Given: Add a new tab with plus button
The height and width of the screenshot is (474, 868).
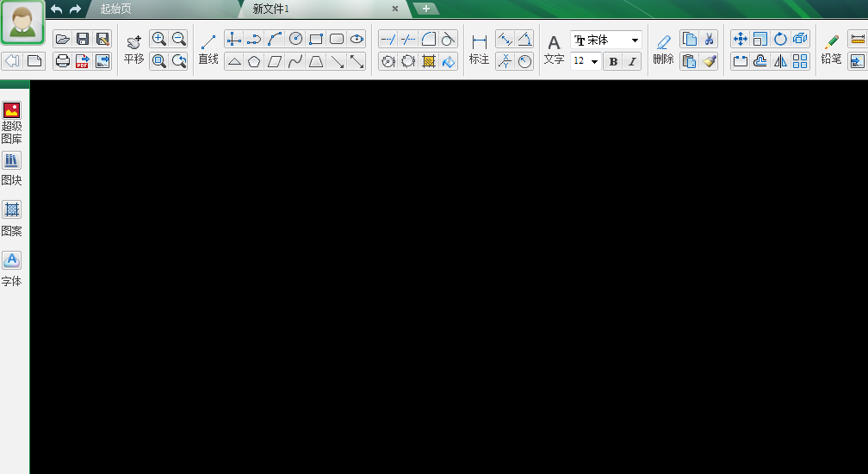Looking at the screenshot, I should tap(425, 9).
